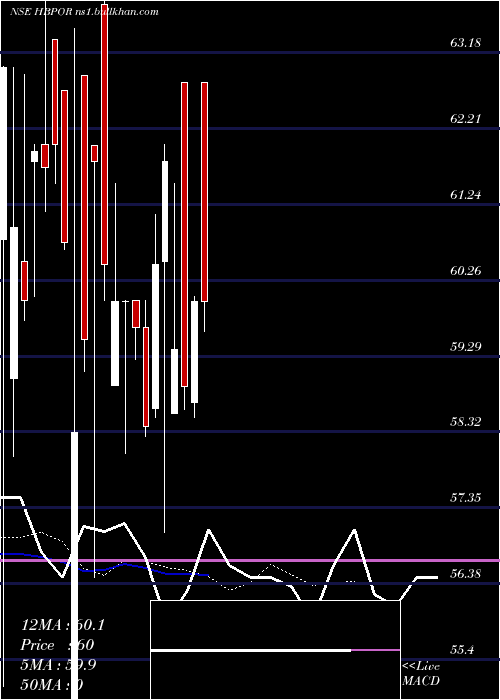Click the 56.38 price axis label
This screenshot has width=500, height=700.
(x=466, y=573)
